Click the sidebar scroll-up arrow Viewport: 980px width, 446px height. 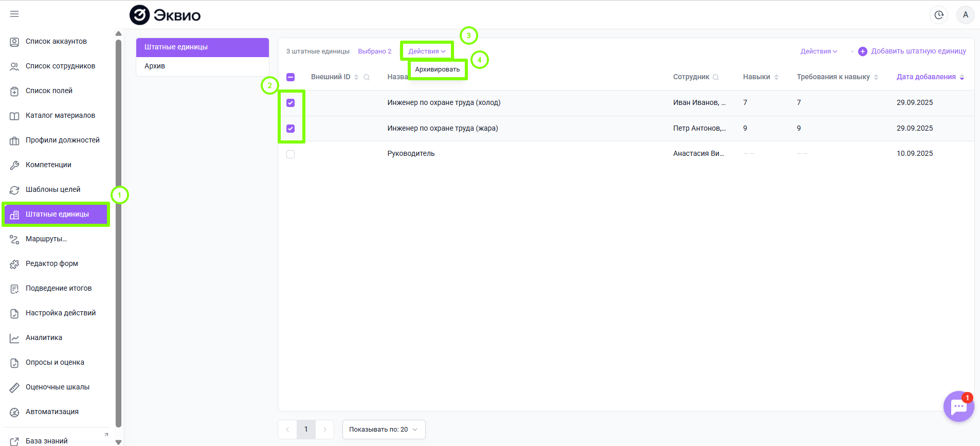click(x=119, y=34)
